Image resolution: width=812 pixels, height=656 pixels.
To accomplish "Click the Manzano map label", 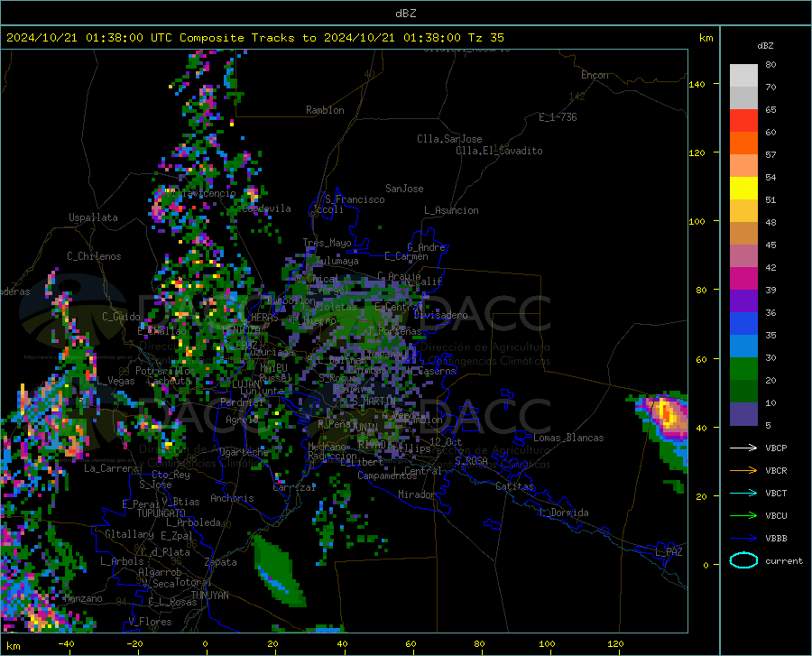I will (83, 598).
